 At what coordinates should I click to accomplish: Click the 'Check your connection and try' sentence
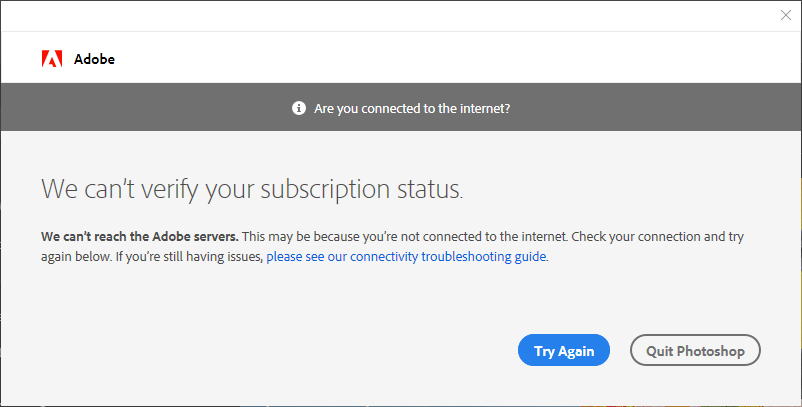coord(657,237)
